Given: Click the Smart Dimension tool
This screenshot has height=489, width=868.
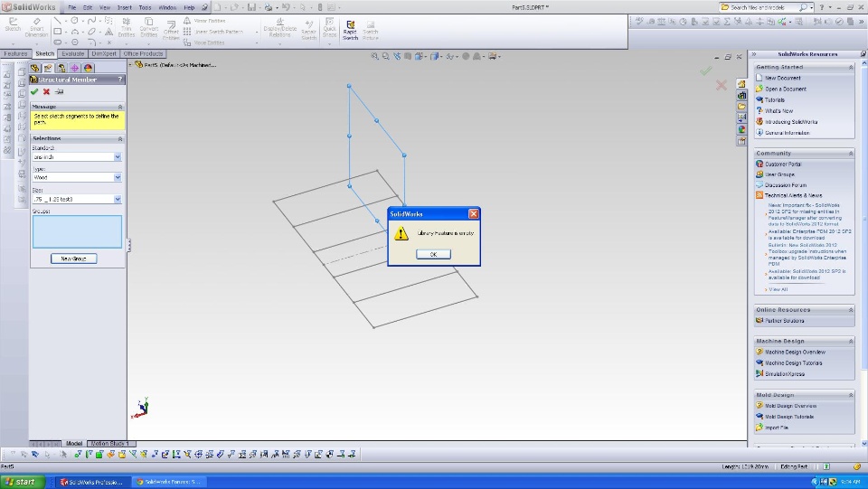Looking at the screenshot, I should pos(36,28).
